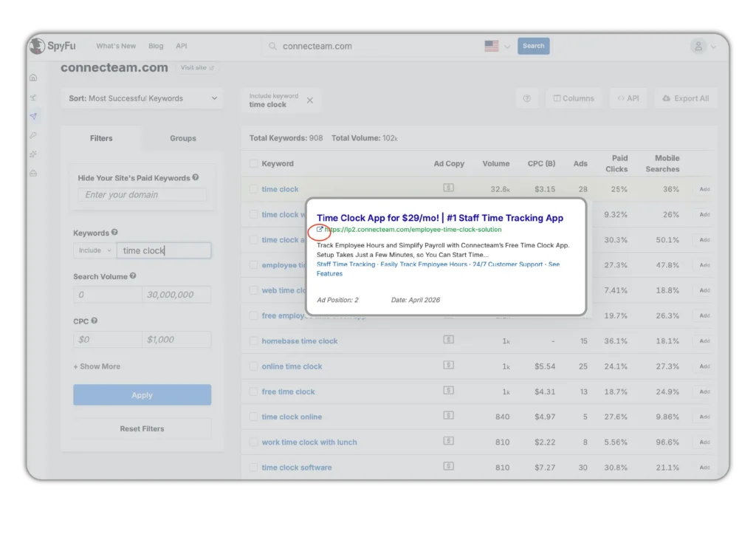Open the lp2.connecteam.com ad URL
The height and width of the screenshot is (534, 756).
(x=413, y=230)
